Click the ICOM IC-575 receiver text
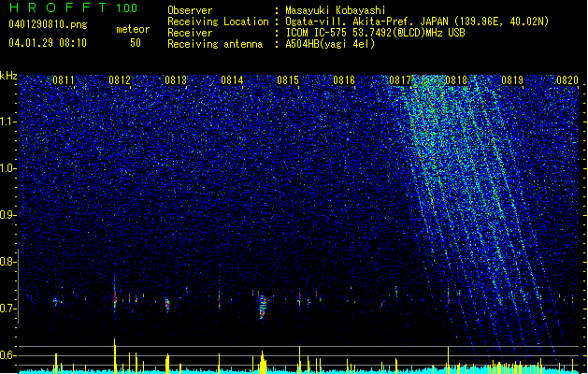 375,33
